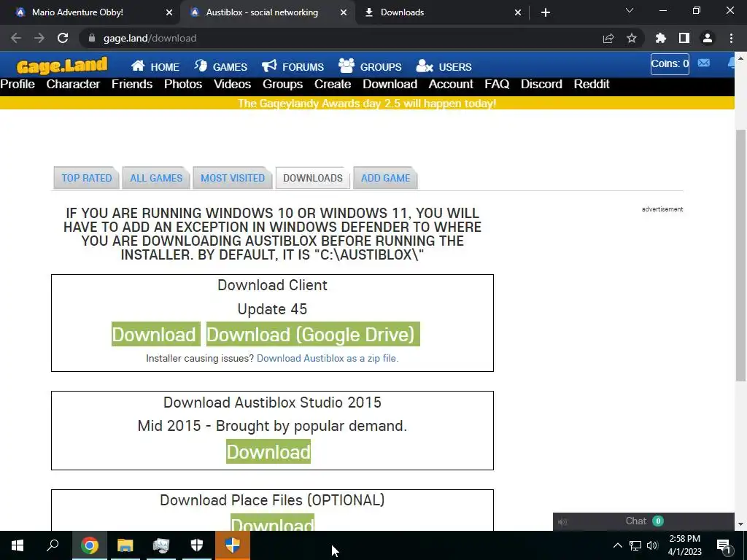Open Windows taskbar search
The width and height of the screenshot is (747, 560).
tap(53, 545)
